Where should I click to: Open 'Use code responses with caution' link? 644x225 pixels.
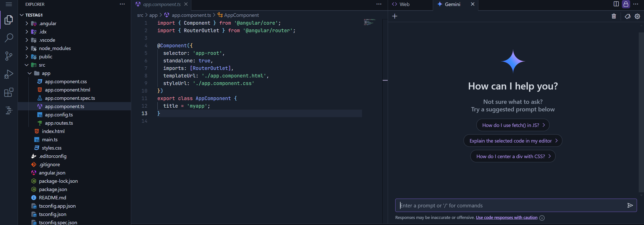[x=506, y=217]
